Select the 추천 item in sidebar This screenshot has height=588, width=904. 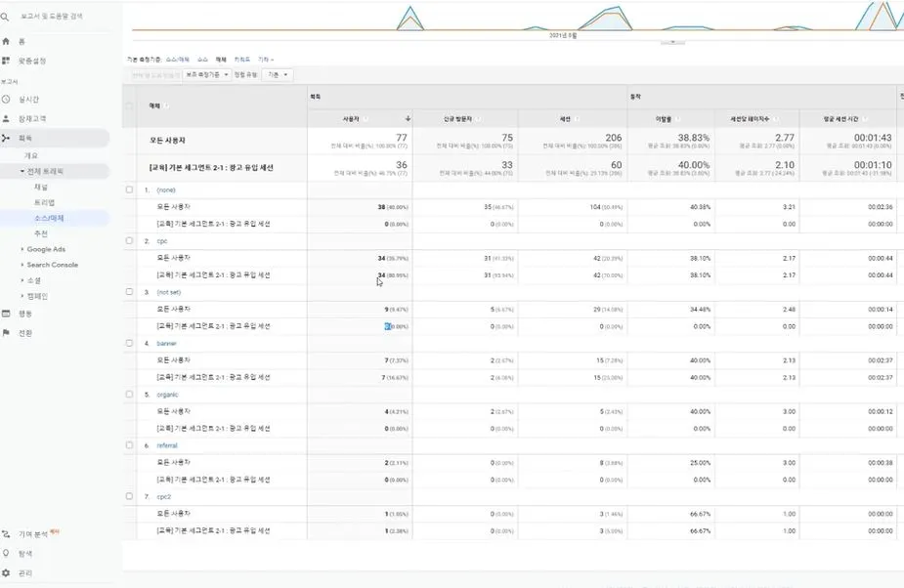pos(41,233)
